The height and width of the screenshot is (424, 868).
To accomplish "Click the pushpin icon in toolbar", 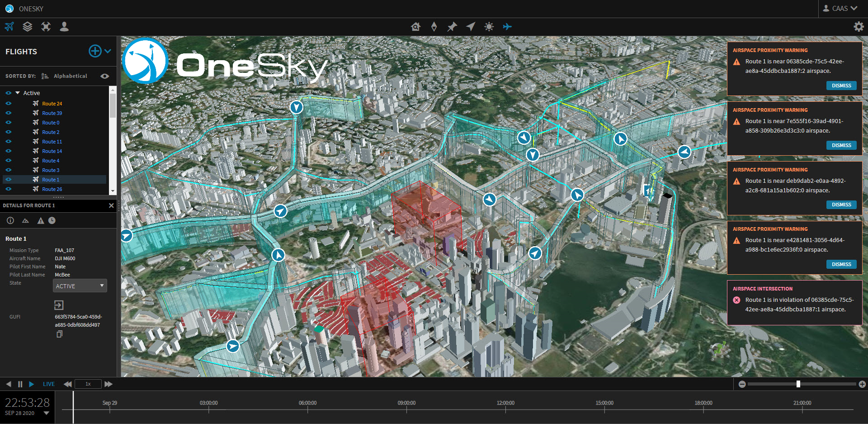I will 452,27.
